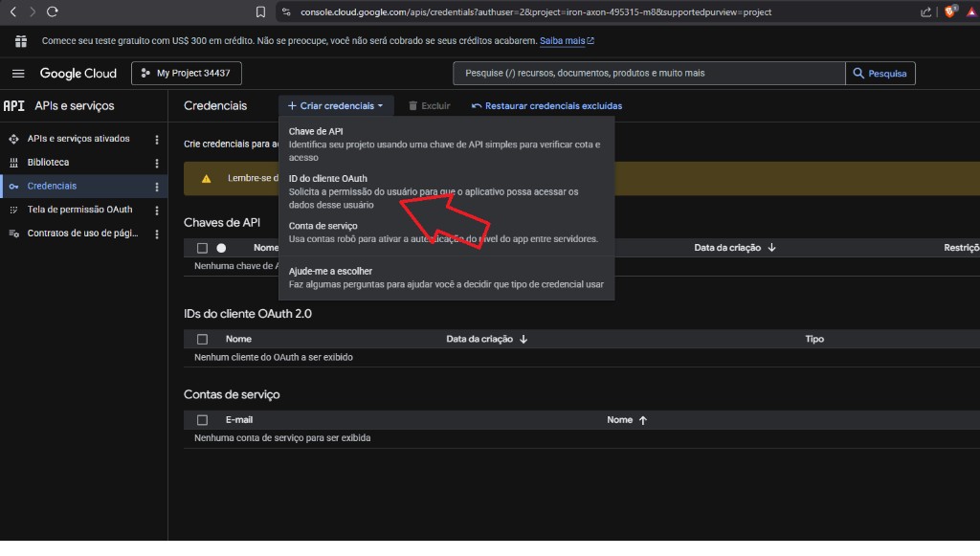Click the browser address bar URL

536,11
